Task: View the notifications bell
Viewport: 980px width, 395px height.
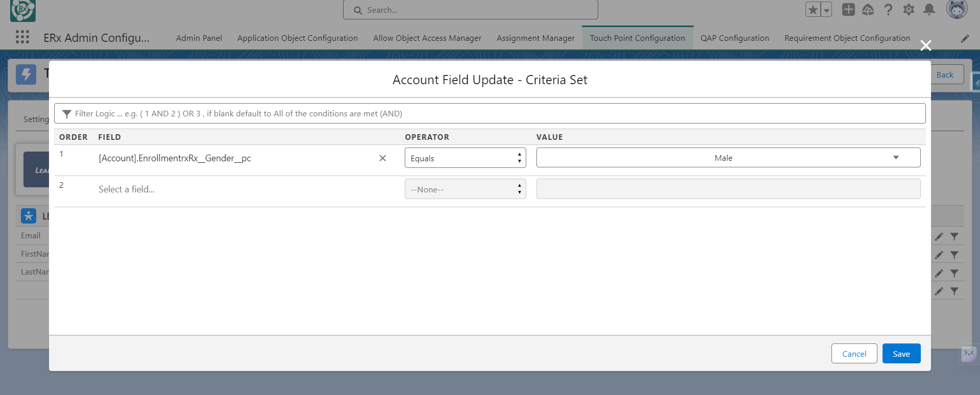Action: tap(929, 10)
